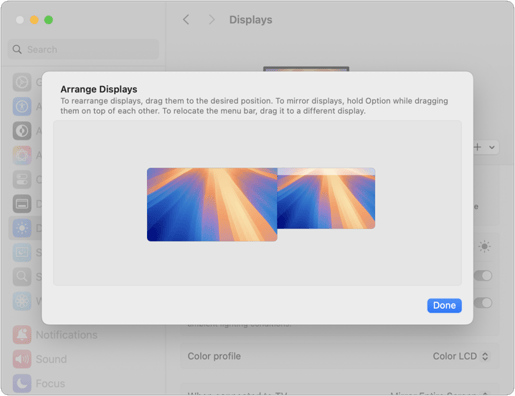This screenshot has height=396, width=515.
Task: Open Sound settings in the sidebar
Action: (40, 359)
